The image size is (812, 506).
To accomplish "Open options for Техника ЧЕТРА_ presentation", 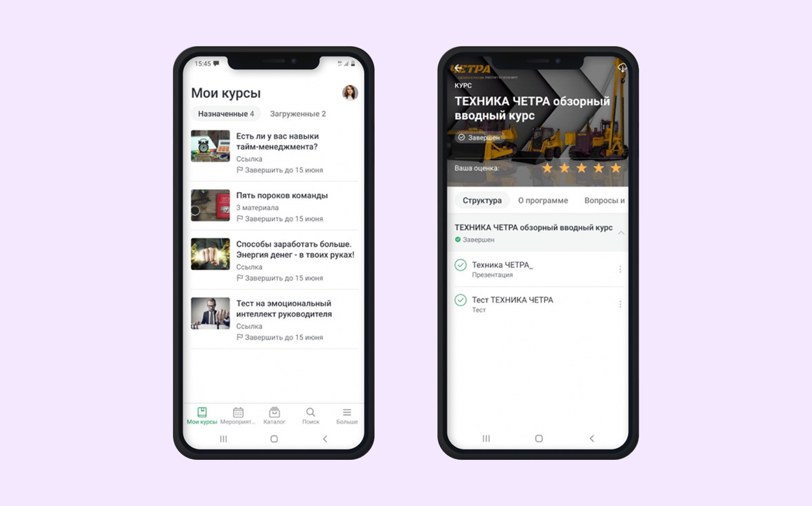I will pos(619,269).
